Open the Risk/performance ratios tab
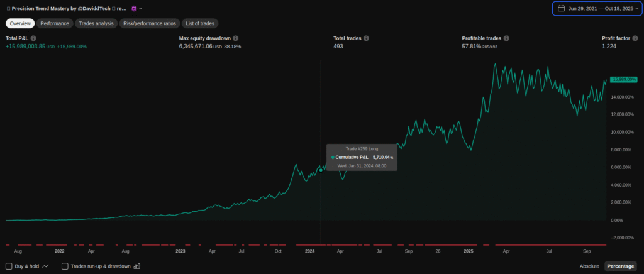The width and height of the screenshot is (644, 274). tap(150, 23)
